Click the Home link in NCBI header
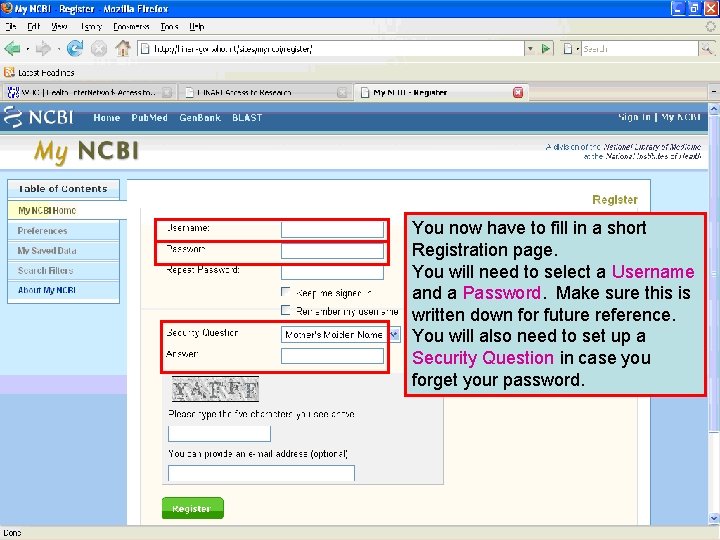The width and height of the screenshot is (720, 540). 107,118
